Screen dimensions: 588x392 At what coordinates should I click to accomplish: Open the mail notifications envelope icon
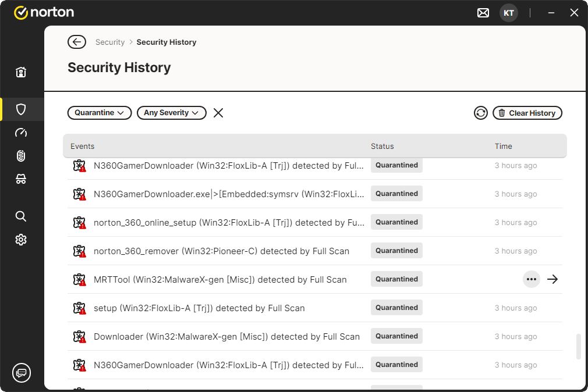pyautogui.click(x=483, y=13)
